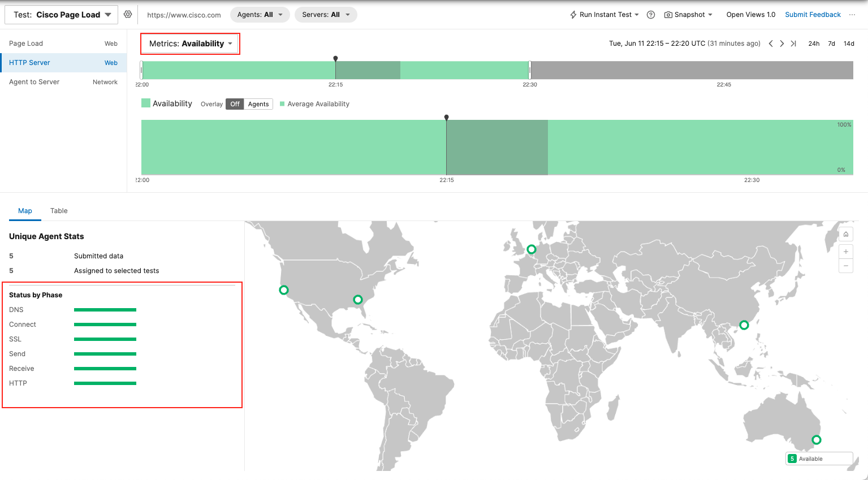This screenshot has height=480, width=868.
Task: Click the Submit Feedback link
Action: pos(813,15)
